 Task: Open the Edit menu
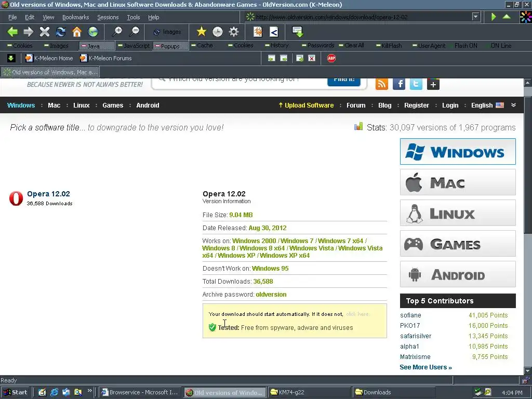click(30, 17)
